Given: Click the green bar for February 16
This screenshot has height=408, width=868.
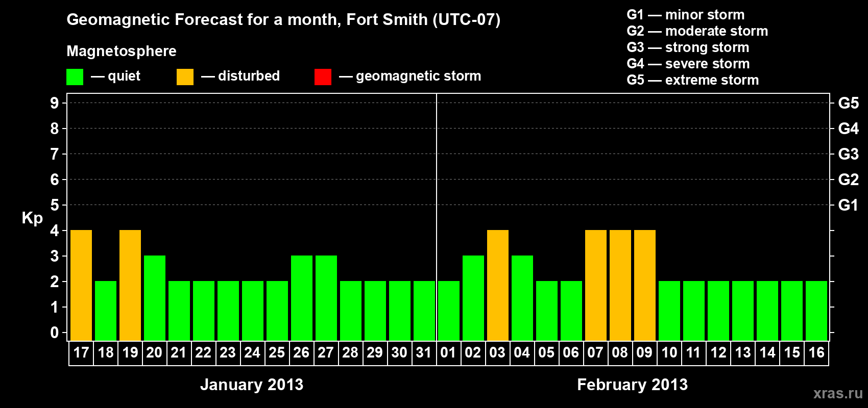Looking at the screenshot, I should [816, 311].
